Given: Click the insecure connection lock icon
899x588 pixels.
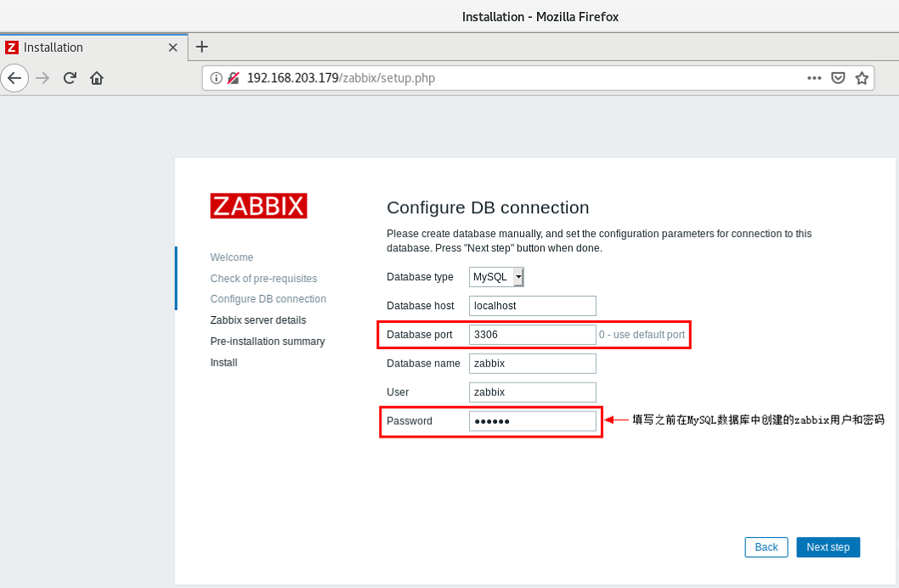Looking at the screenshot, I should (234, 78).
